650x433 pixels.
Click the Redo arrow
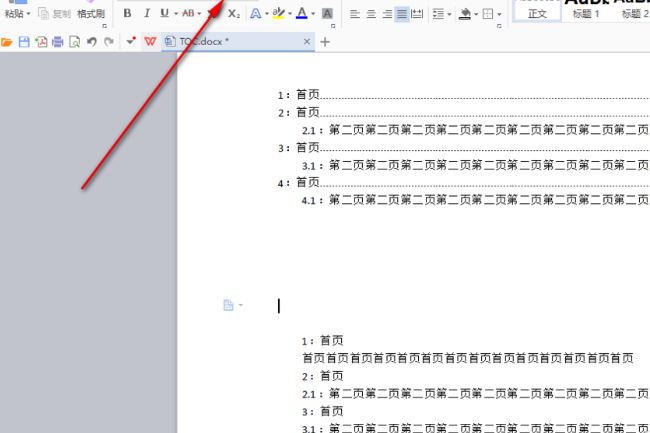[109, 42]
